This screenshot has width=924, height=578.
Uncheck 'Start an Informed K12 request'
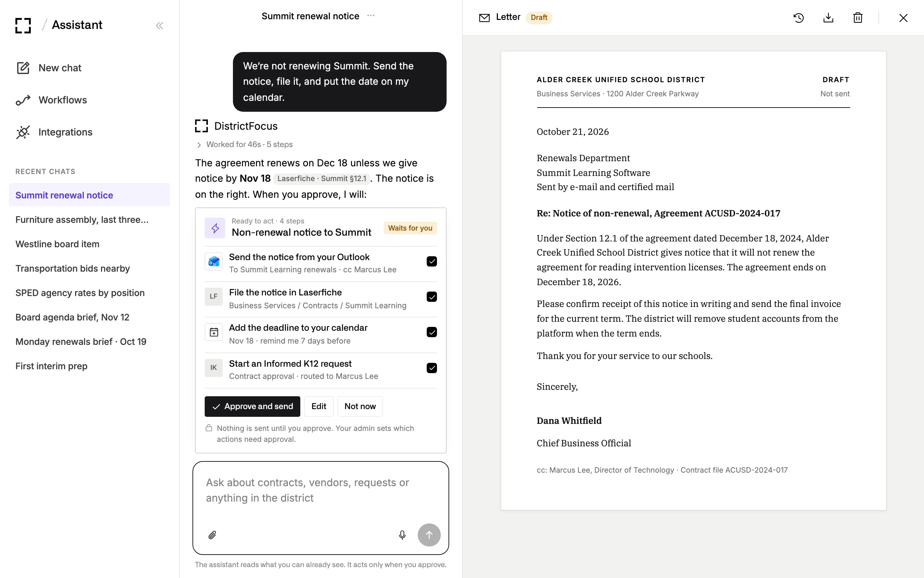coord(432,368)
